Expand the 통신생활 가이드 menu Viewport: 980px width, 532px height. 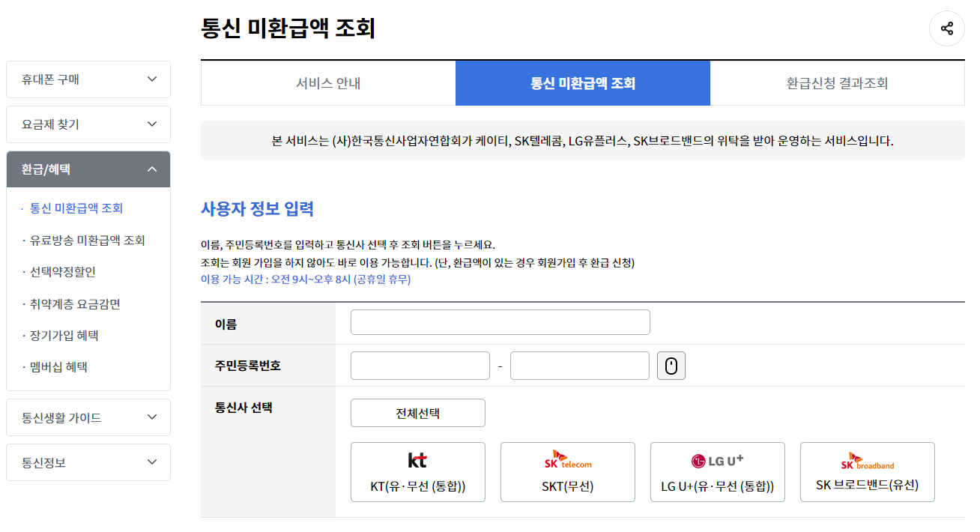[x=88, y=417]
